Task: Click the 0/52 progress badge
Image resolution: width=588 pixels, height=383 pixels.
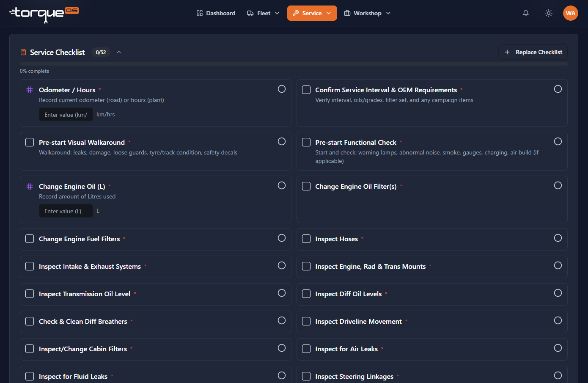Action: [x=101, y=52]
